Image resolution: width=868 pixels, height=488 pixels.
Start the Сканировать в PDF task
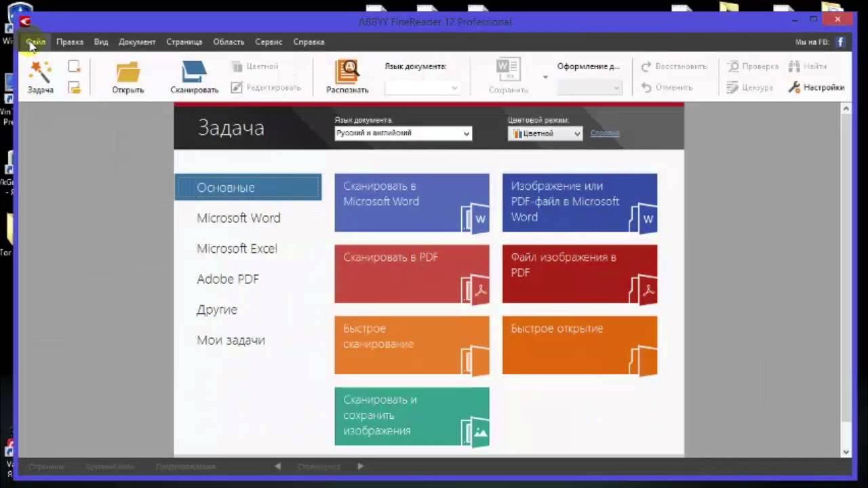[412, 274]
